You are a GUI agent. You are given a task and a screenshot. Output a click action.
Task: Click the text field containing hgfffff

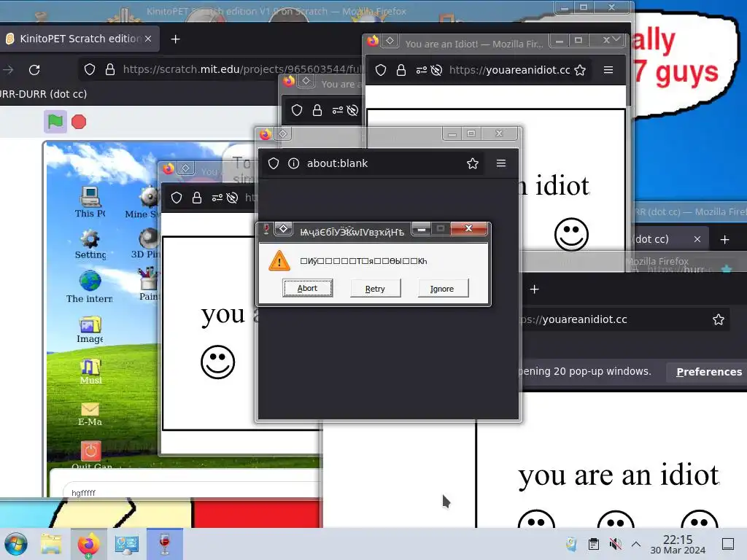[x=193, y=492]
